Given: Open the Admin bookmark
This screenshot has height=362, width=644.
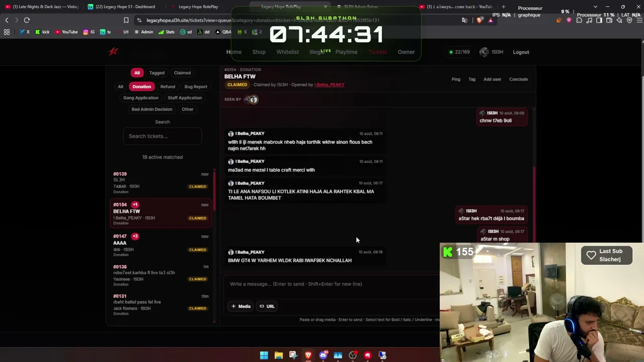Looking at the screenshot, I should point(143,32).
